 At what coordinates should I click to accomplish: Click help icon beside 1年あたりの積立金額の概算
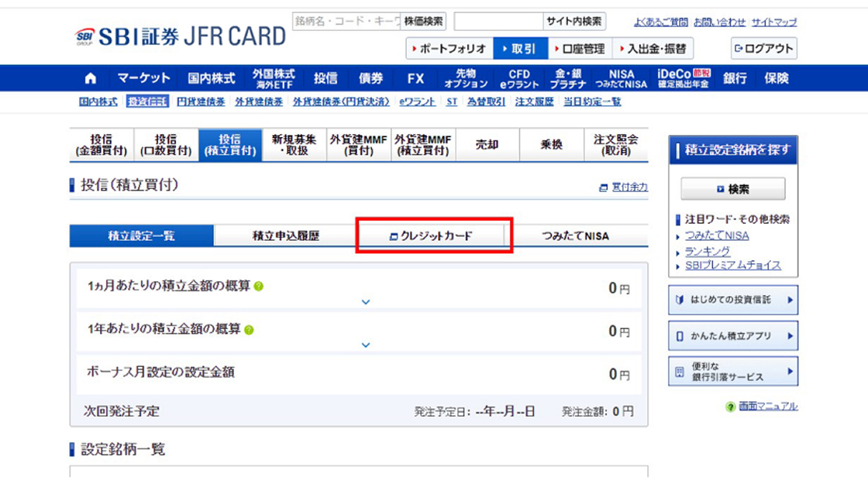coord(249,329)
